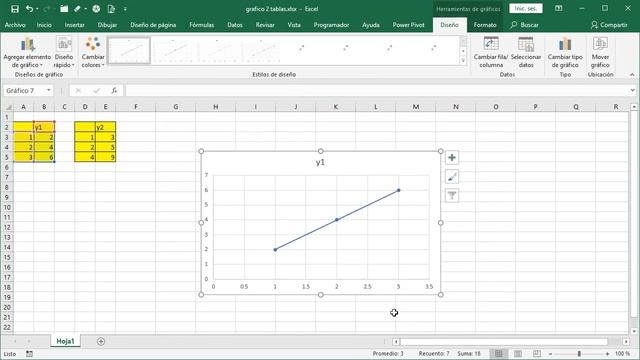Select cell B2 with y1 header
The height and width of the screenshot is (360, 640).
[44, 127]
